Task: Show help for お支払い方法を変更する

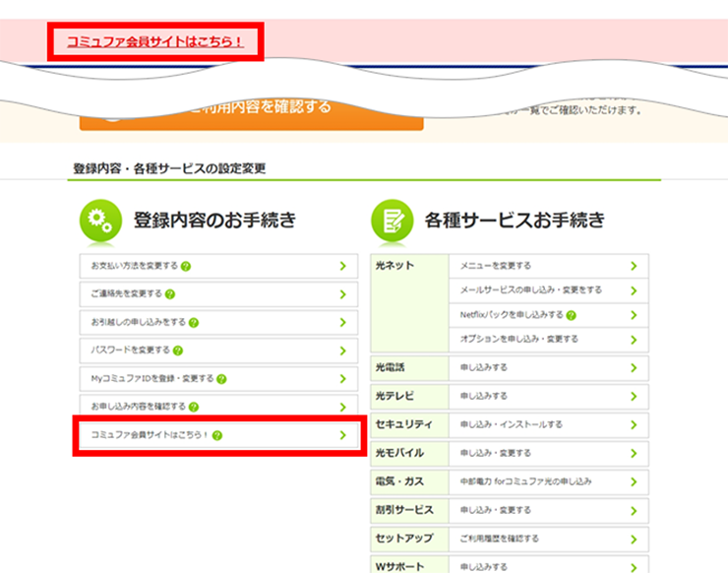Action: tap(186, 266)
